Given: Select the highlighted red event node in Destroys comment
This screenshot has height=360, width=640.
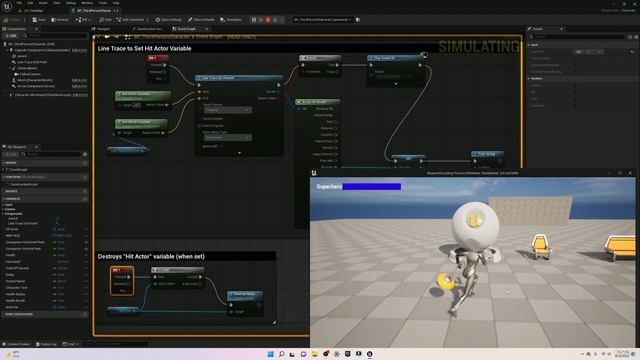Looking at the screenshot, I should [x=122, y=280].
